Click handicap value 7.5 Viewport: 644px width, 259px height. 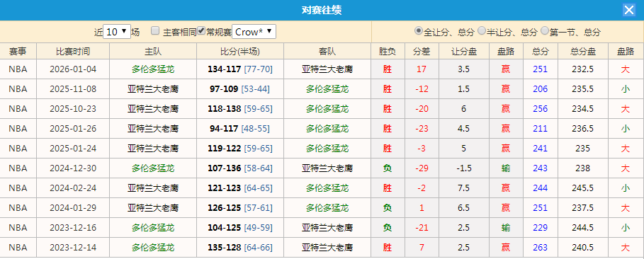(464, 188)
